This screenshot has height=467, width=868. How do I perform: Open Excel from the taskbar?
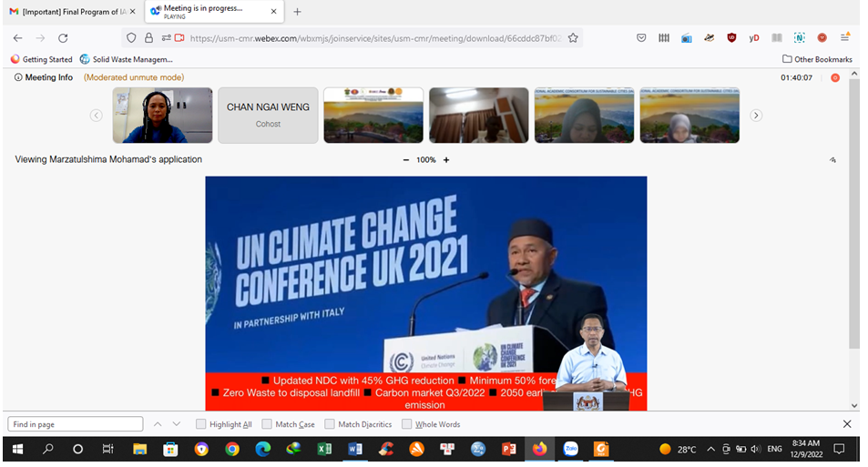(x=324, y=450)
